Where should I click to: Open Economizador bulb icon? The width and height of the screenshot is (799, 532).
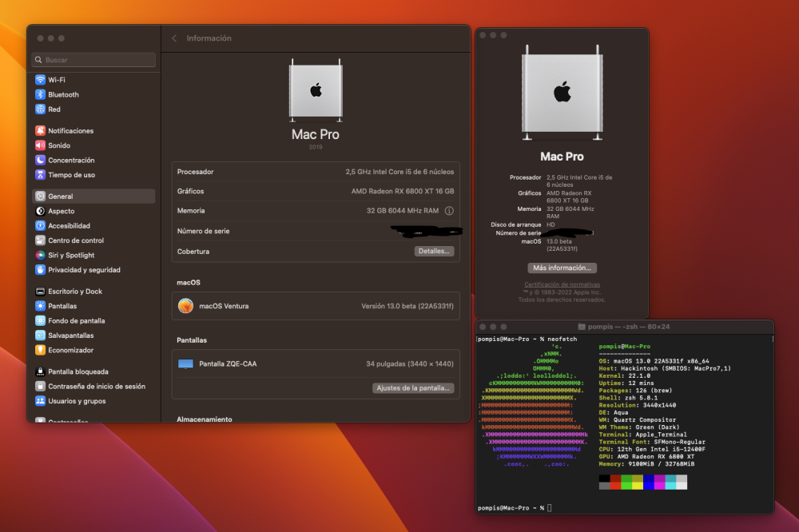coord(40,351)
